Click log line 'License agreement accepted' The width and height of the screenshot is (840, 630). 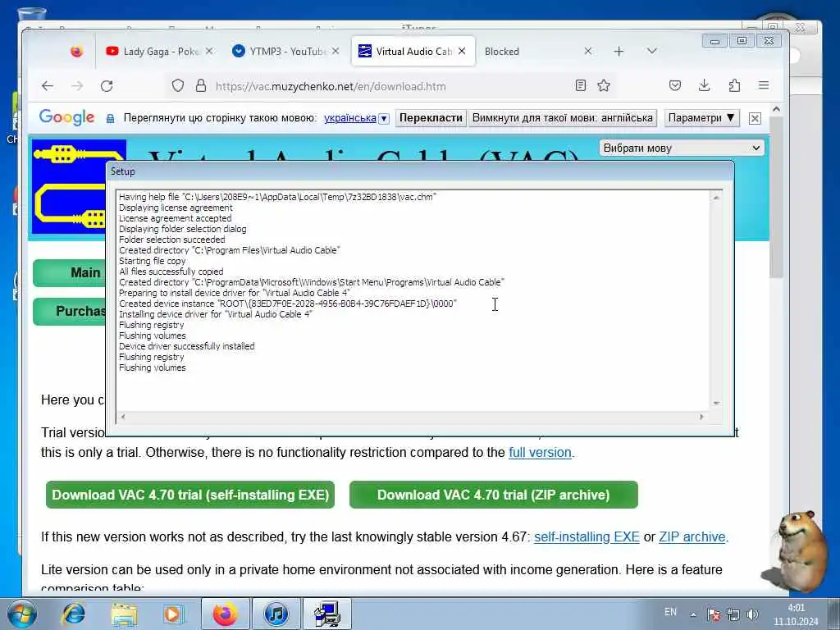[x=176, y=218]
